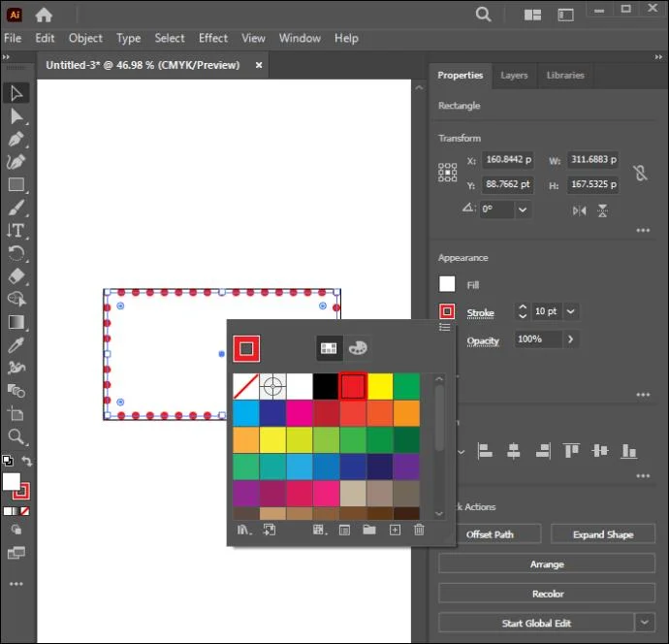Open the Effect menu

click(213, 39)
